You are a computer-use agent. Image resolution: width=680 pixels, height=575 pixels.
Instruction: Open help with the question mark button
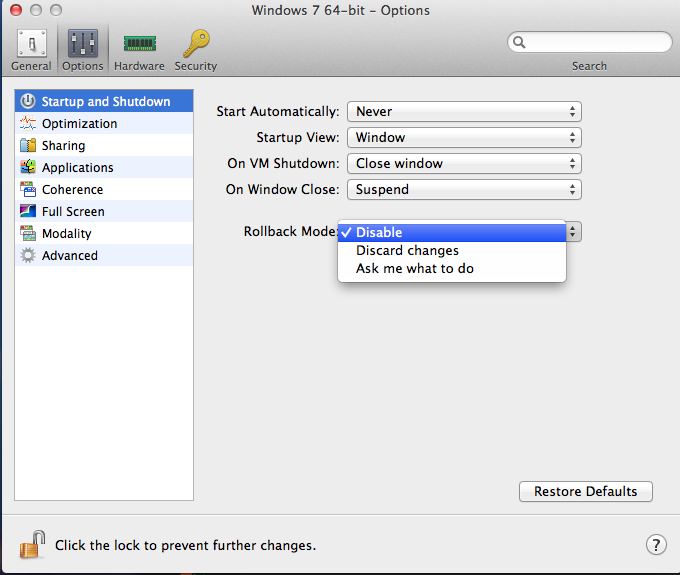tap(656, 544)
